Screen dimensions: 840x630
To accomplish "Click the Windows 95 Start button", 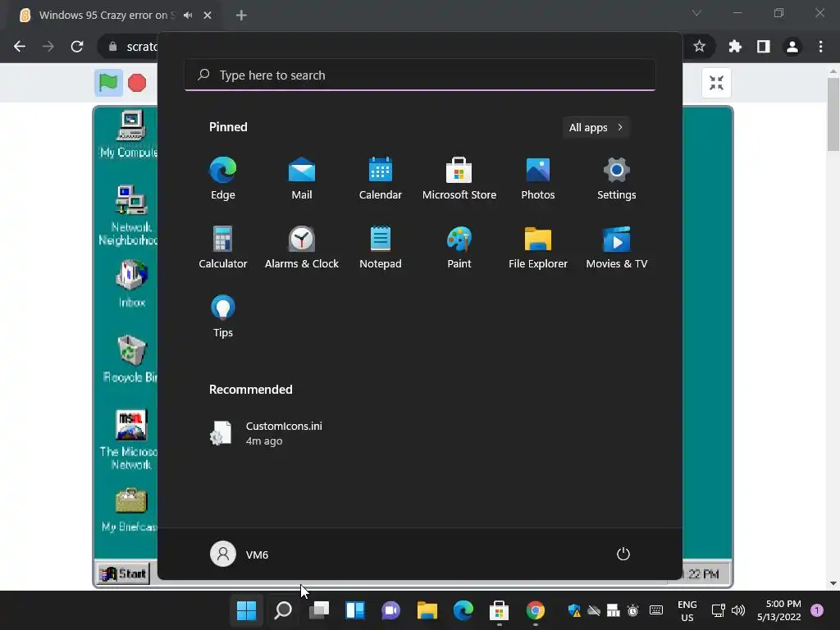I will [x=124, y=573].
